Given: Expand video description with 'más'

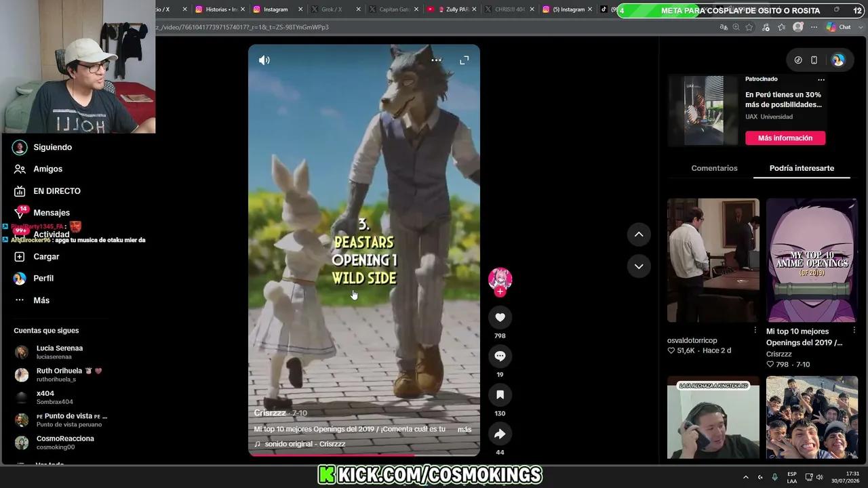Looking at the screenshot, I should click(x=465, y=429).
